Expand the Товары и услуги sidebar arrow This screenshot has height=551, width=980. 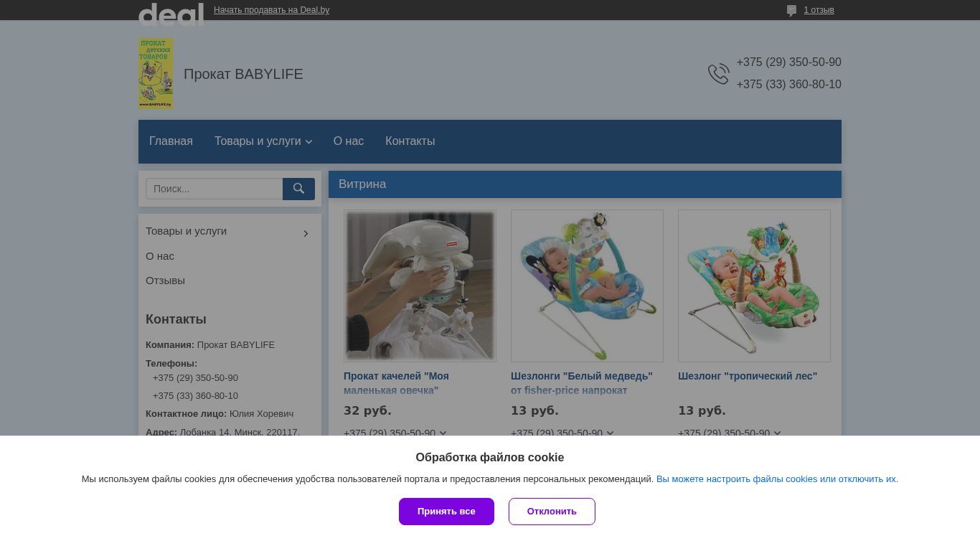pos(306,233)
